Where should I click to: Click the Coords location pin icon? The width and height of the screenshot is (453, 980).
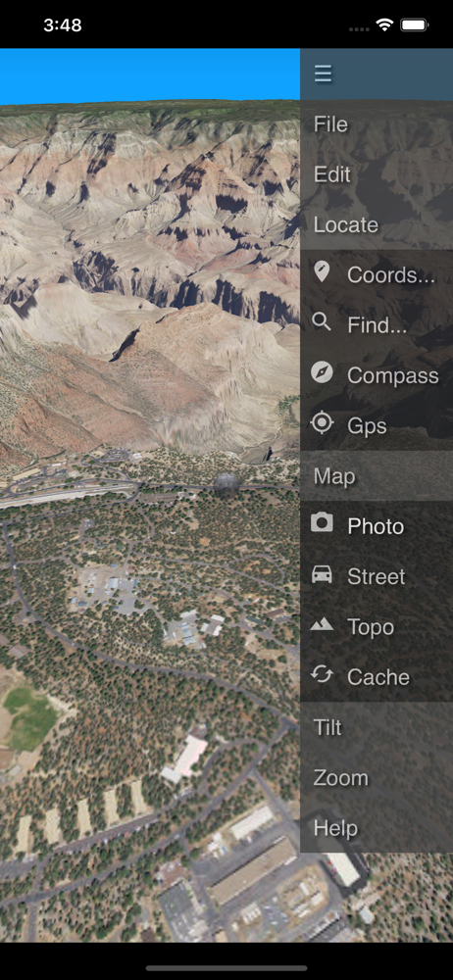322,272
